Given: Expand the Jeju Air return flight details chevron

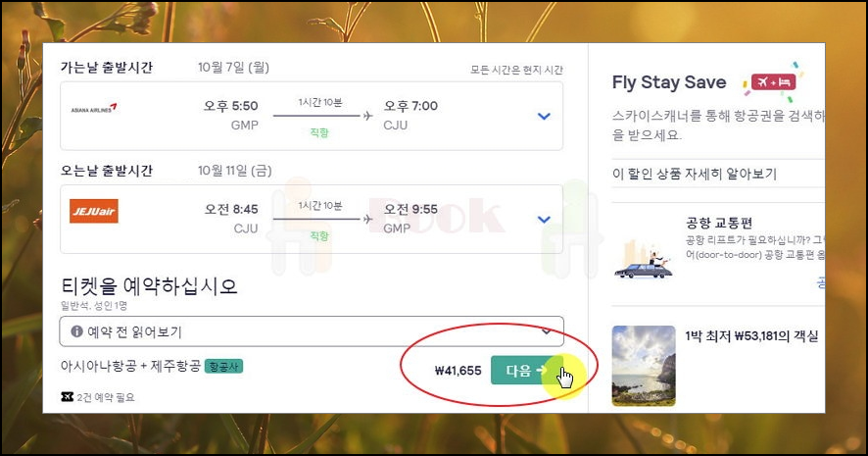Looking at the screenshot, I should click(x=544, y=220).
